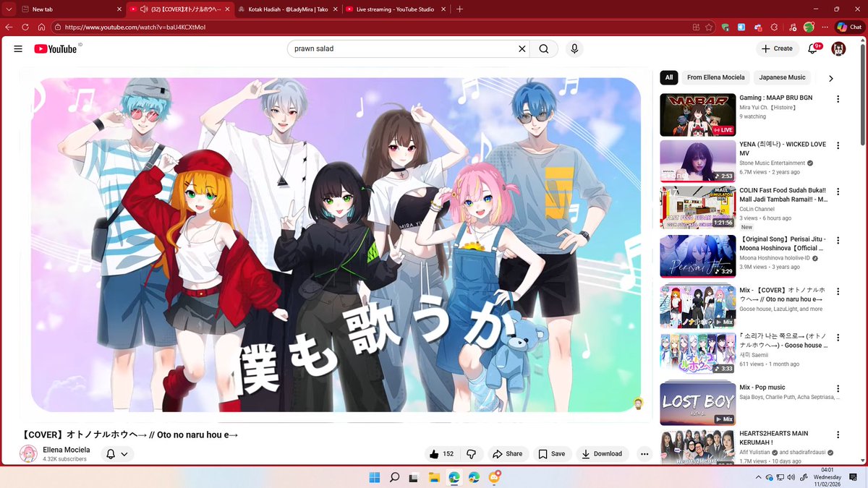
Task: Select 'Japanese Music' filter chip
Action: [782, 77]
